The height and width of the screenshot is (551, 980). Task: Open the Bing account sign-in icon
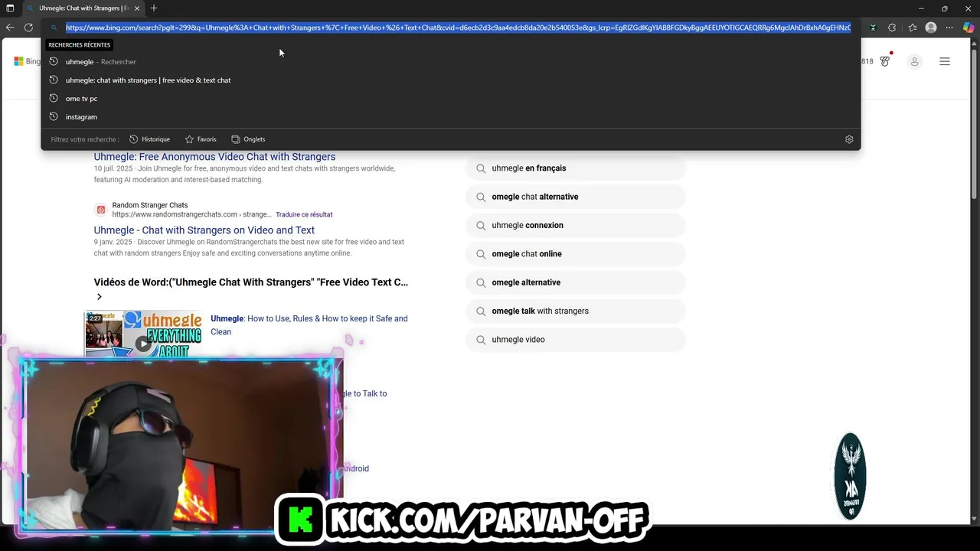tap(914, 61)
